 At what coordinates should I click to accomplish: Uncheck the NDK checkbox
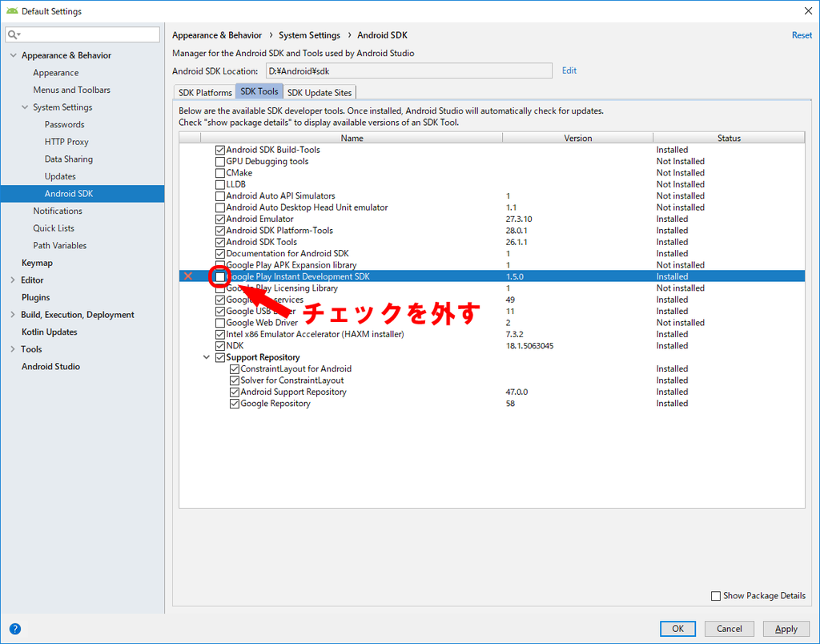click(x=220, y=346)
